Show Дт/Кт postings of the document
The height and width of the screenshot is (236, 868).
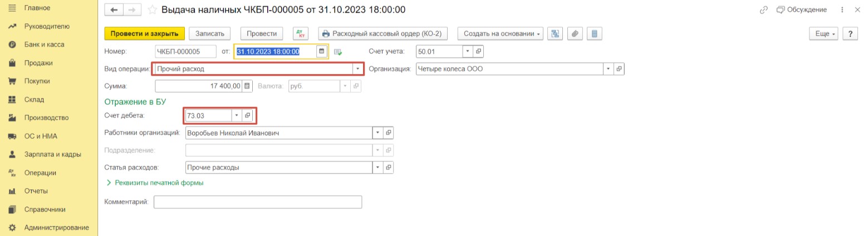[300, 33]
